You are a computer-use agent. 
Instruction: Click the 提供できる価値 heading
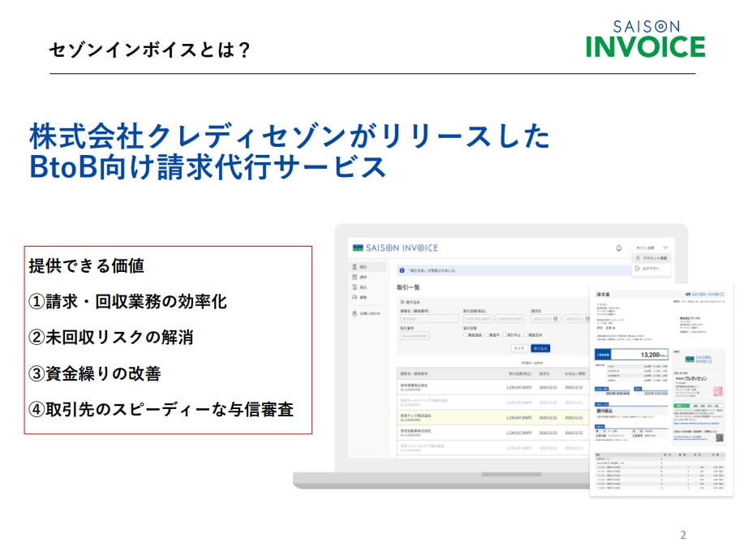(86, 265)
